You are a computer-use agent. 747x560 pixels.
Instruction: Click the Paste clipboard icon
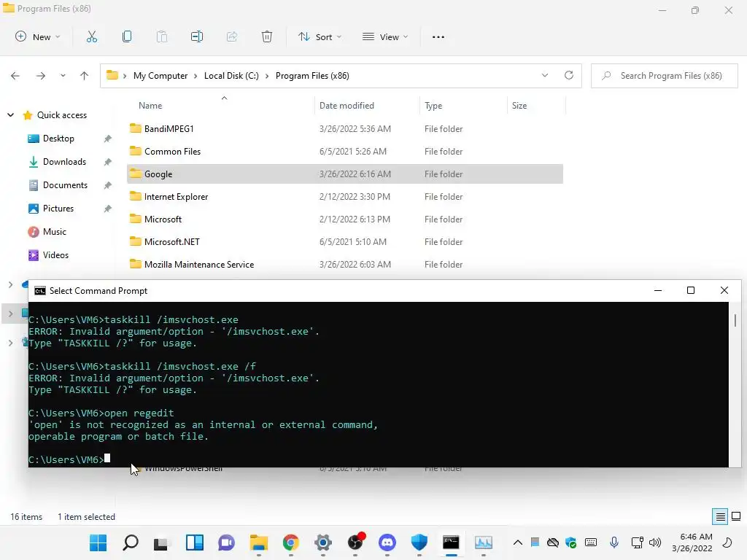tap(162, 36)
